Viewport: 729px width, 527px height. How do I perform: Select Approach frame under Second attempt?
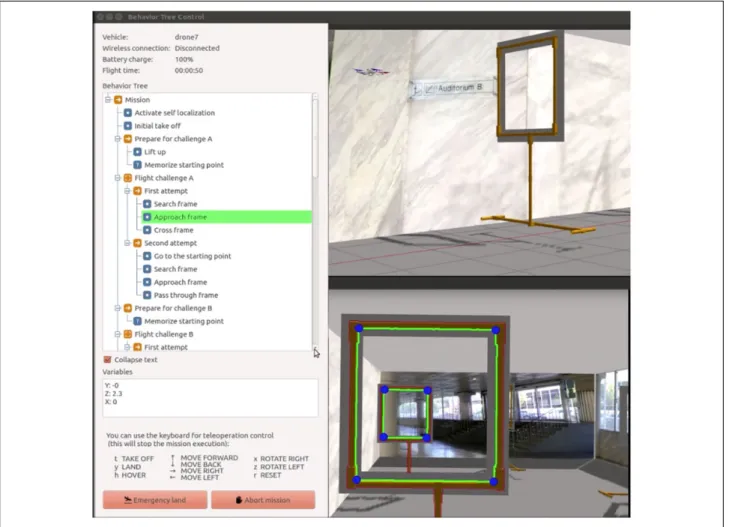click(180, 282)
